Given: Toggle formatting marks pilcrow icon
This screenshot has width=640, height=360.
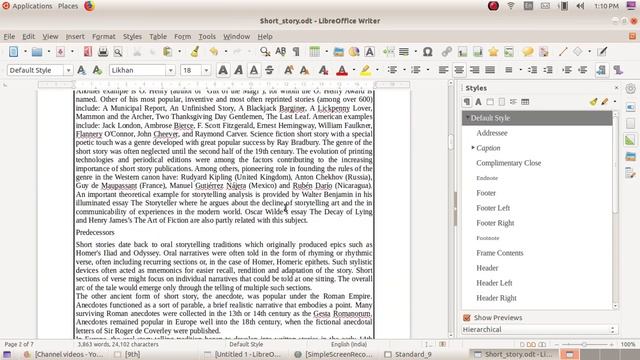Looking at the screenshot, I should (x=296, y=52).
